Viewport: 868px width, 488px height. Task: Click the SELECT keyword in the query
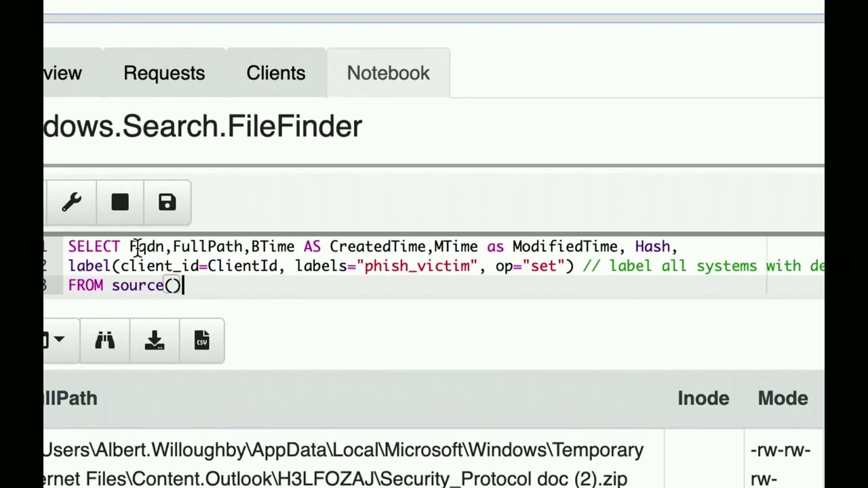[x=94, y=247]
